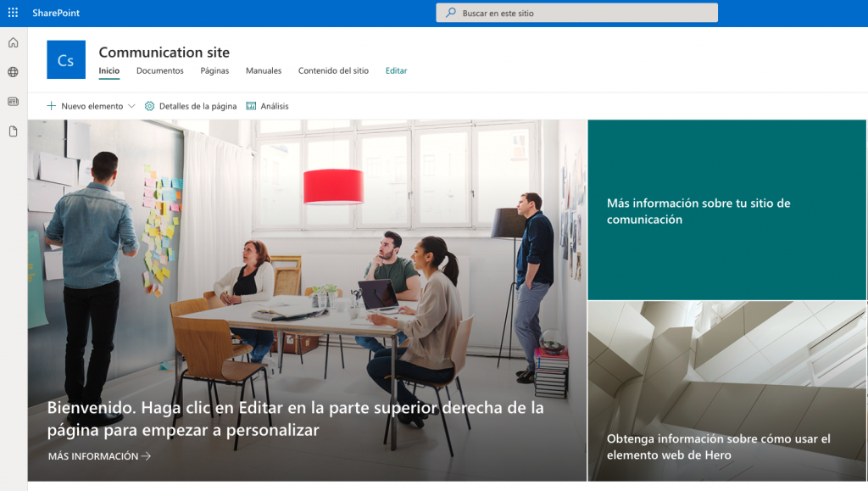Open Contenido del sitio link

click(x=333, y=71)
